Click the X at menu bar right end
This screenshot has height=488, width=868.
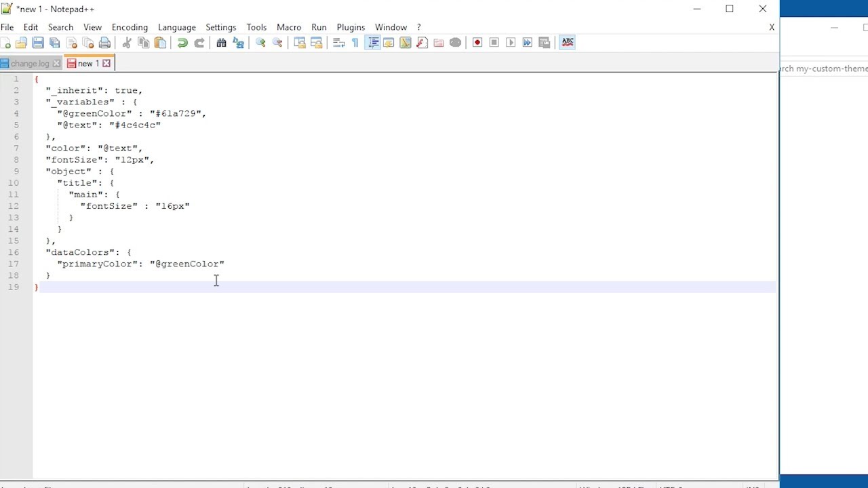click(772, 27)
